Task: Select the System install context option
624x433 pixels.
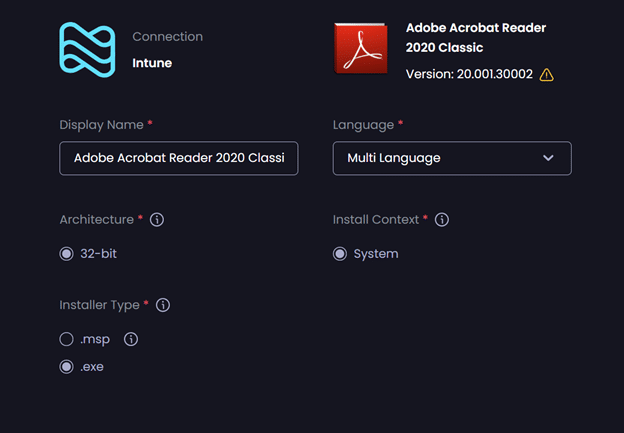Action: coord(340,254)
